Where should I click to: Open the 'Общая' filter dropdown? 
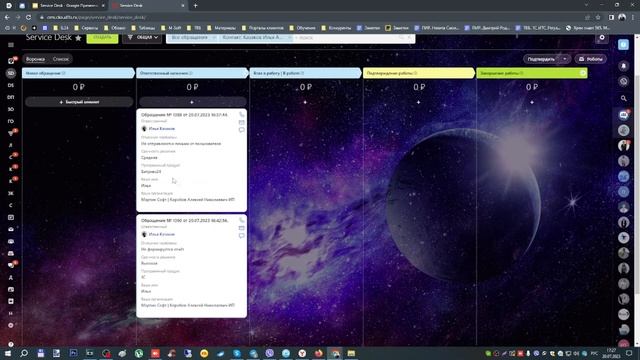coord(142,37)
